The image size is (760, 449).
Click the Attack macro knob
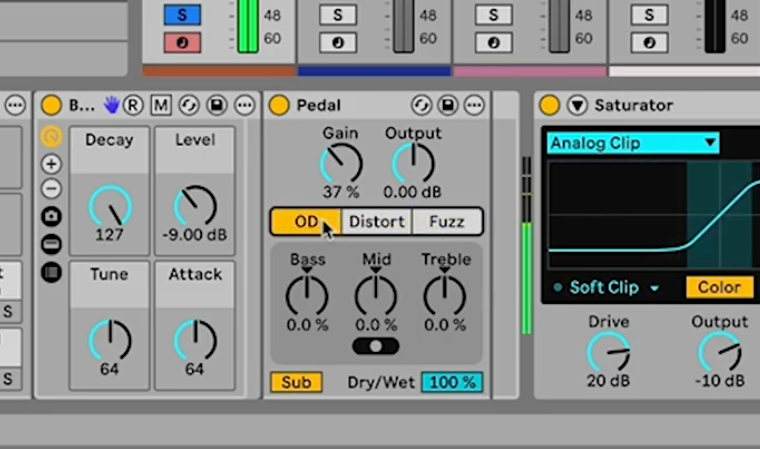[x=195, y=340]
